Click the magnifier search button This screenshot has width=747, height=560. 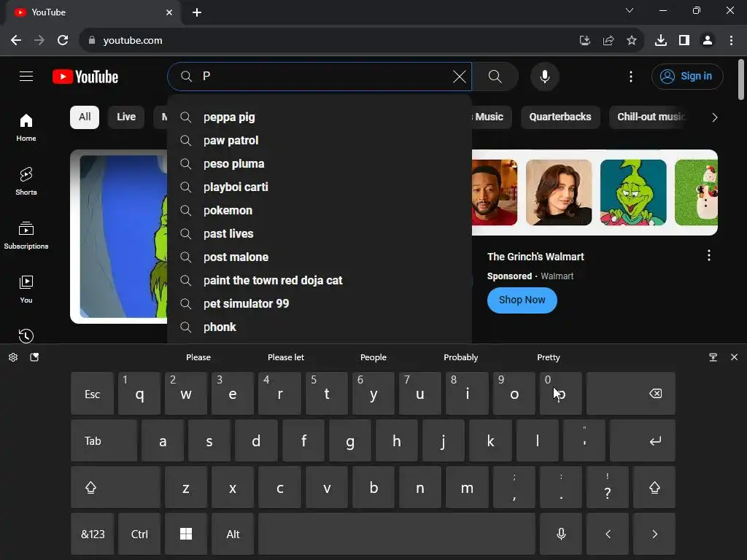pos(495,76)
